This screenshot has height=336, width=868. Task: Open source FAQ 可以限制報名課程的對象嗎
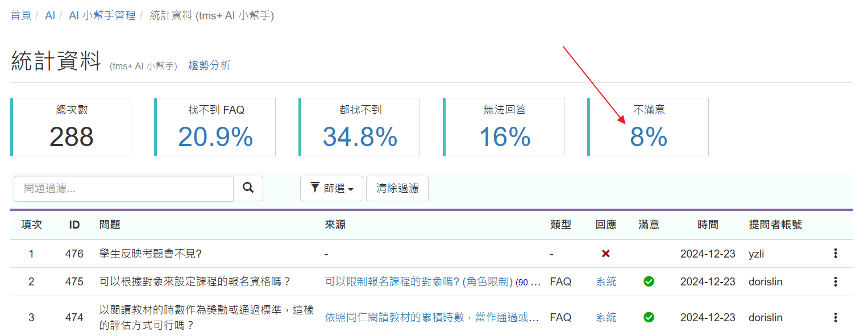[419, 281]
